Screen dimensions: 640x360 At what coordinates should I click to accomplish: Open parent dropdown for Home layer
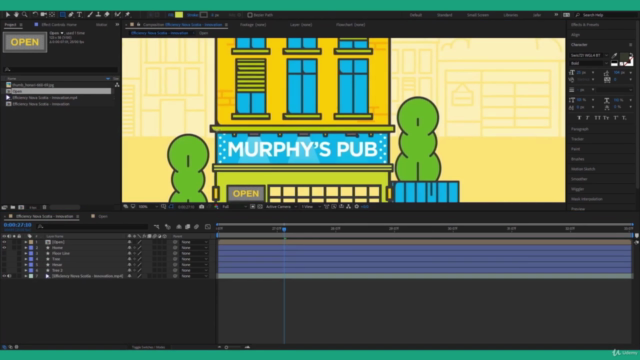coord(194,248)
